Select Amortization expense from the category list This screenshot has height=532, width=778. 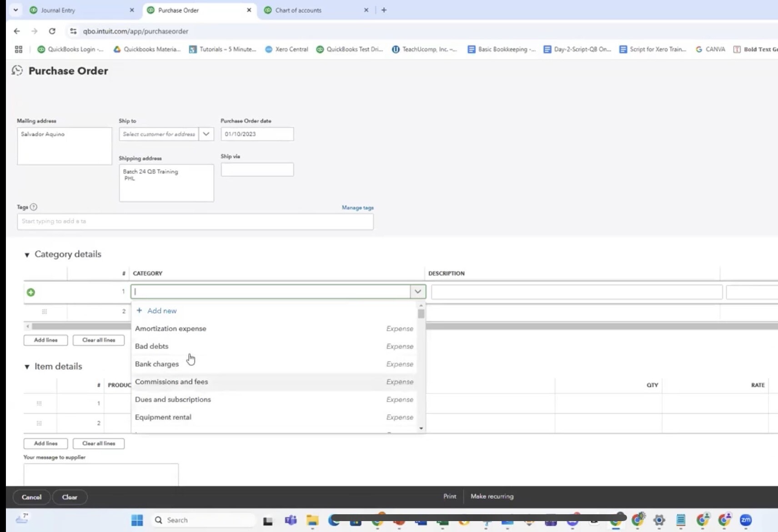274,328
